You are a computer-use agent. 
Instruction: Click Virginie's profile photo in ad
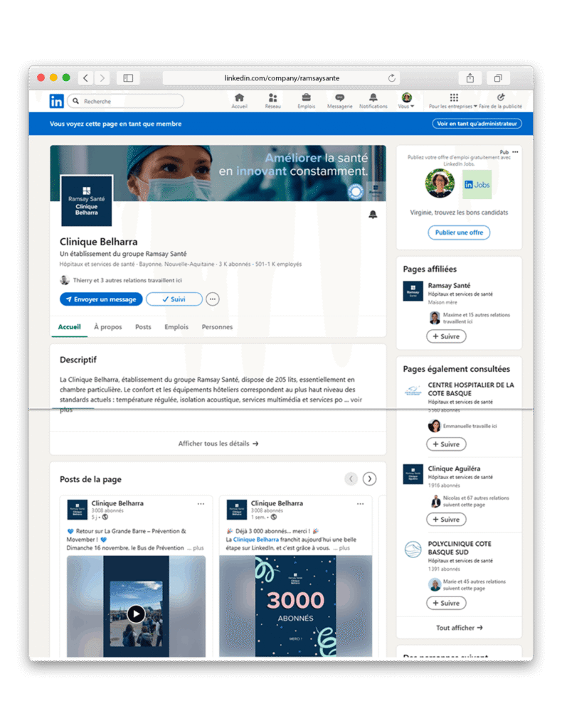(x=440, y=183)
